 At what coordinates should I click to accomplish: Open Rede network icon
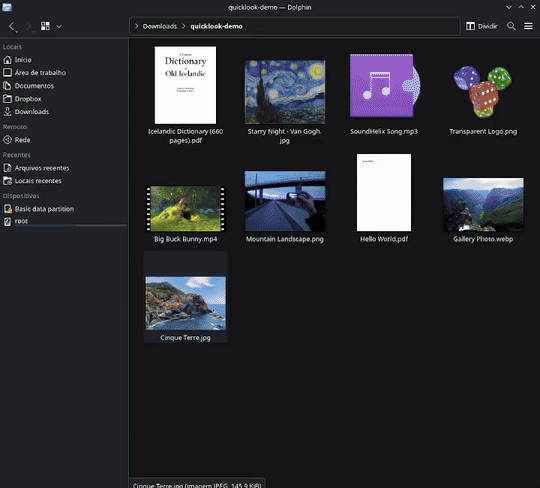coord(7,140)
